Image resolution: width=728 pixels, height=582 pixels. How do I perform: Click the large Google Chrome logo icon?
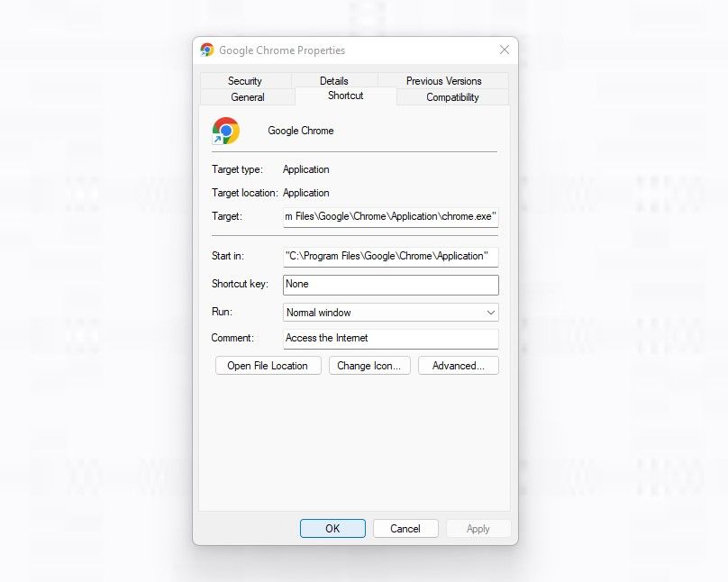pyautogui.click(x=224, y=131)
